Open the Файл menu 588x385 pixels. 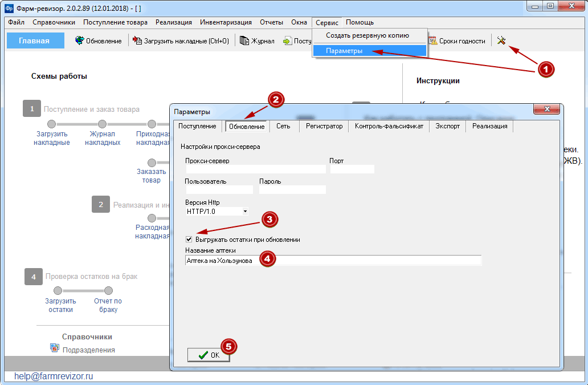point(16,22)
